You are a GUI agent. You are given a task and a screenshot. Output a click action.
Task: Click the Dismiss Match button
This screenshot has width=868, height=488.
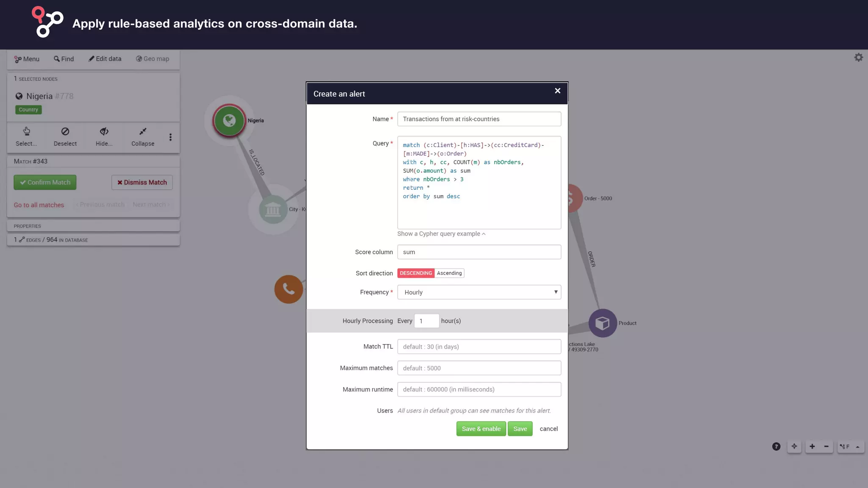click(x=142, y=183)
